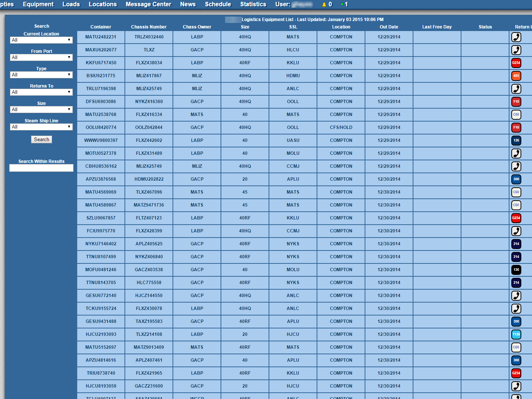Image resolution: width=532 pixels, height=399 pixels.
Task: Click blue 126 badge for WWWU9800397
Action: click(516, 140)
